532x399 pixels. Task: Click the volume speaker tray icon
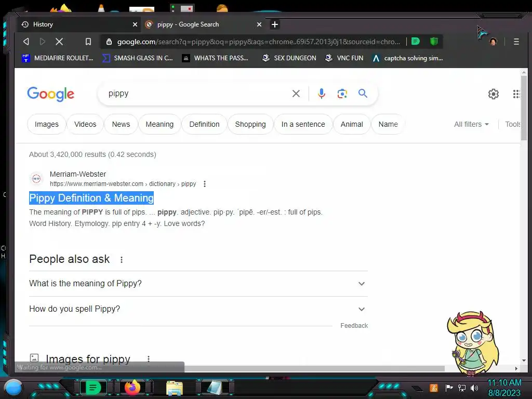tap(474, 388)
